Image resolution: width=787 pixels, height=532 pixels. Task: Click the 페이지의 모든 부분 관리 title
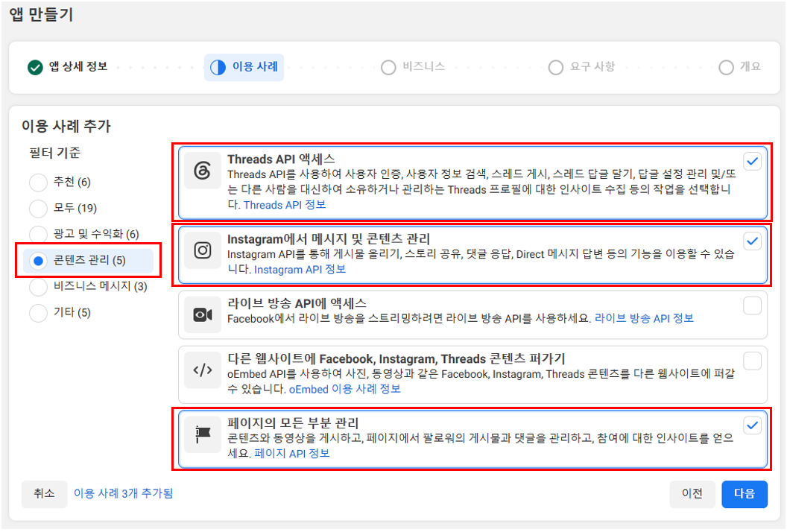pos(293,423)
